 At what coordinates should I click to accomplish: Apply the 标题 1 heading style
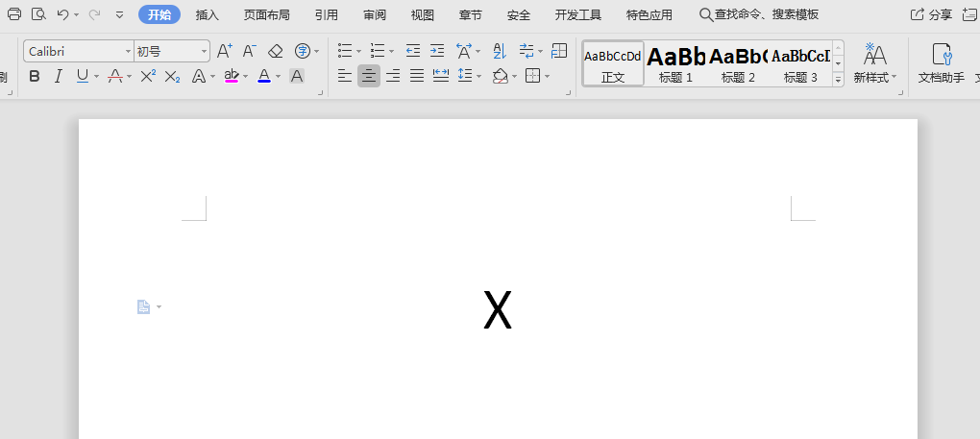pyautogui.click(x=675, y=63)
